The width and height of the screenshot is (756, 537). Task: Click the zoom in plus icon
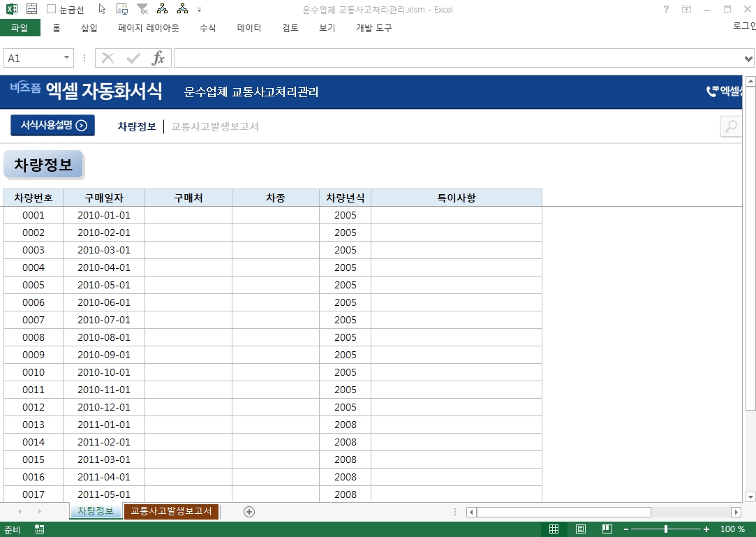click(x=706, y=529)
